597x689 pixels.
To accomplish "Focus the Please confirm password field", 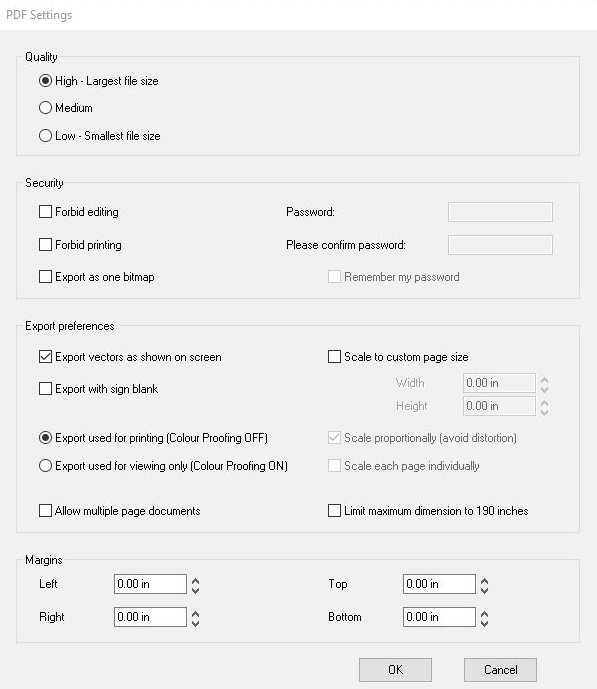I will 500,245.
